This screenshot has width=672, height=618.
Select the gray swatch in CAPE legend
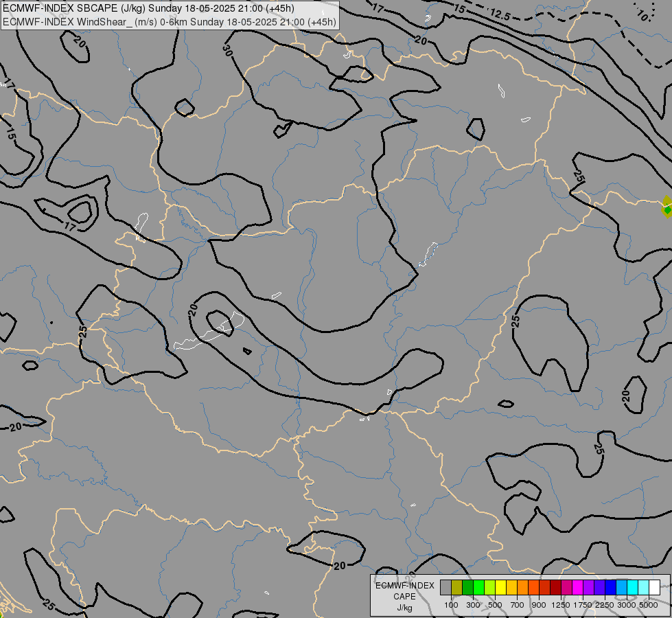(x=445, y=588)
